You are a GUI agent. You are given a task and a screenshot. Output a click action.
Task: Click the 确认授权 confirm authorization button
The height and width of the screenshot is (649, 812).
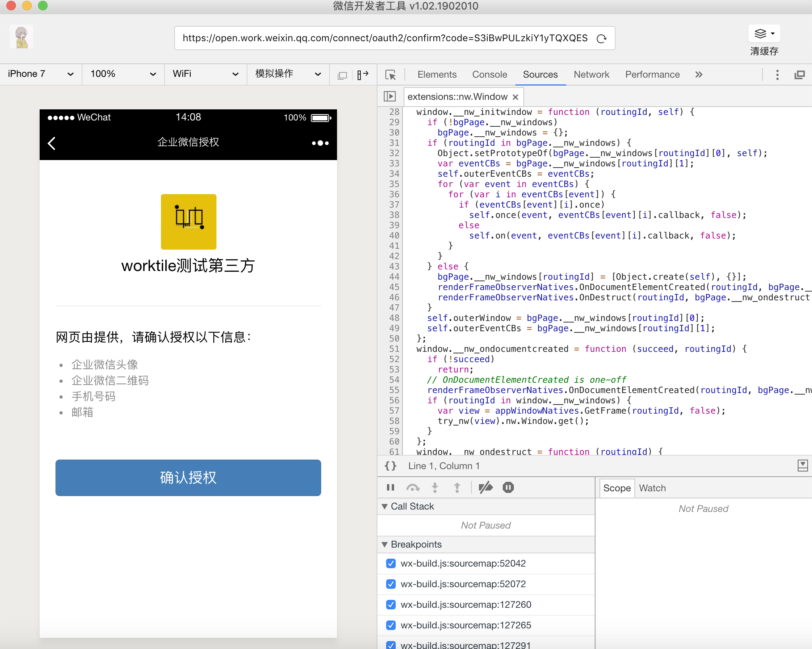tap(188, 477)
